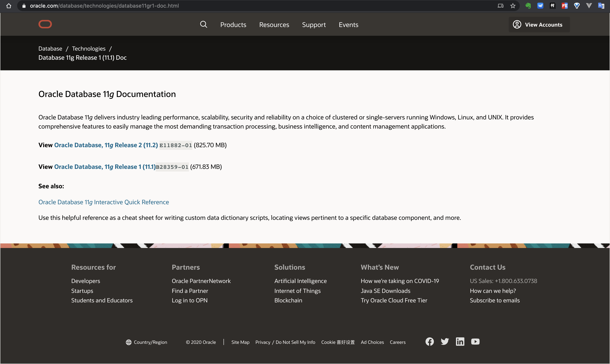
Task: Open Careers footer link
Action: point(398,342)
